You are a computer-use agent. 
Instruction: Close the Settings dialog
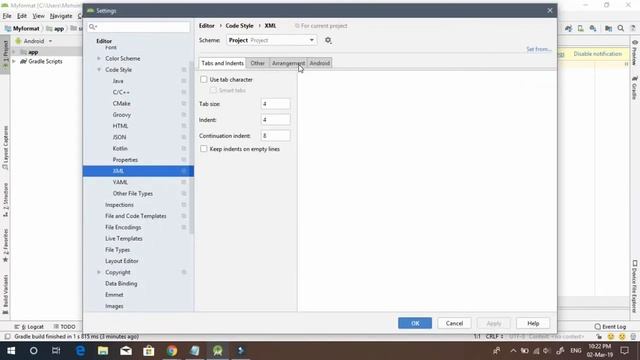[x=550, y=11]
